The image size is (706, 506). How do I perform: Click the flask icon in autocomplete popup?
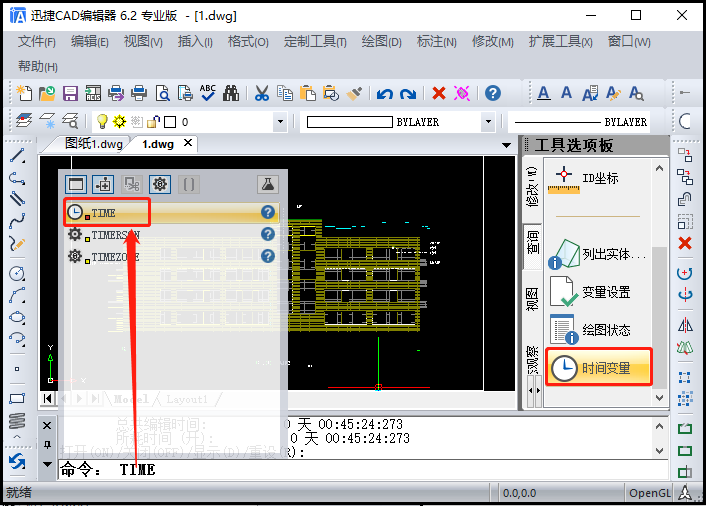click(x=267, y=184)
